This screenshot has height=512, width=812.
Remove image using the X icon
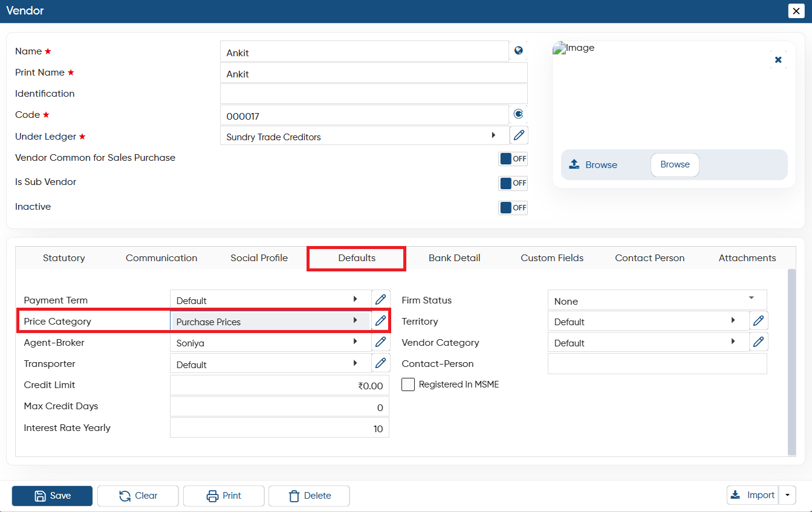(x=778, y=60)
